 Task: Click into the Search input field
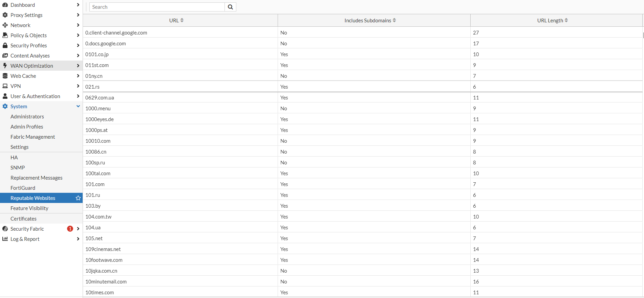pyautogui.click(x=157, y=7)
